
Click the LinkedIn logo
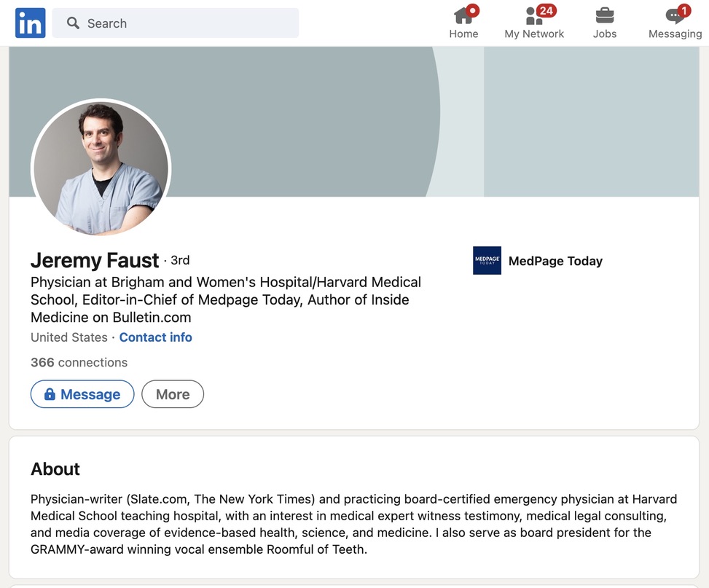pos(31,23)
